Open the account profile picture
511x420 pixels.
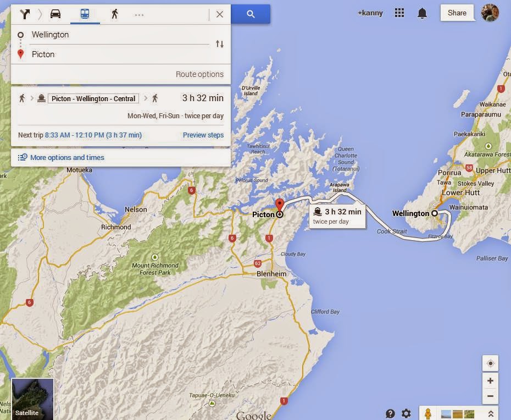(490, 13)
